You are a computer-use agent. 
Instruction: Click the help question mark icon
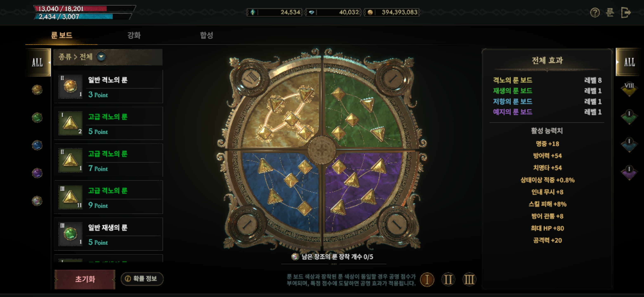point(595,12)
